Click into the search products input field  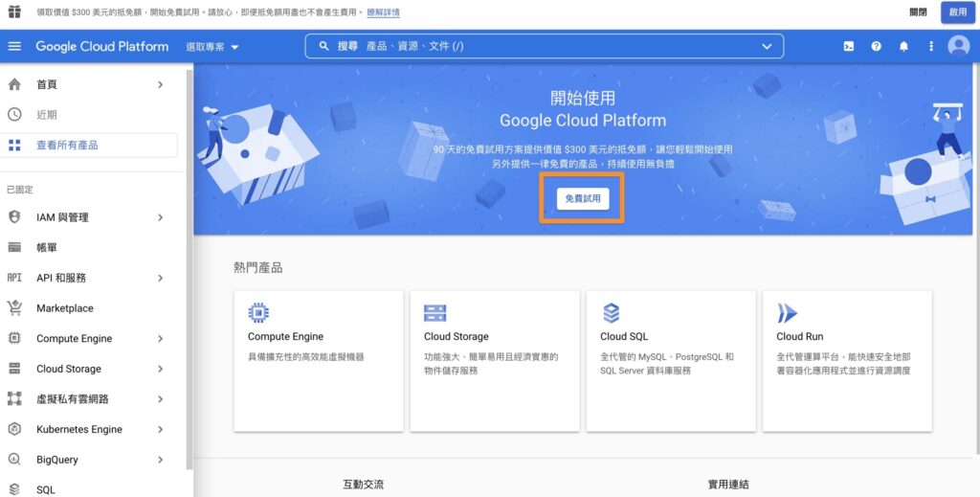point(544,46)
